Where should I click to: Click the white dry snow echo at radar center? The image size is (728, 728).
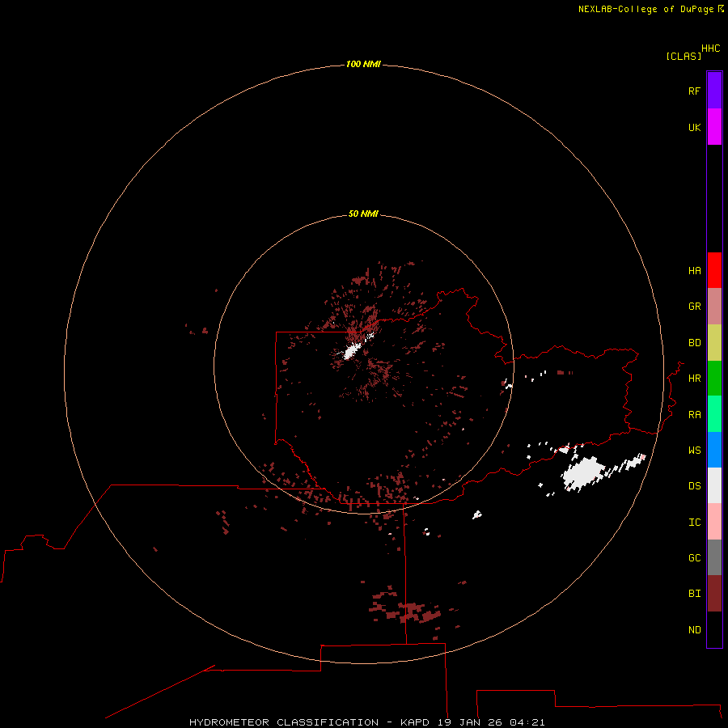click(x=352, y=351)
